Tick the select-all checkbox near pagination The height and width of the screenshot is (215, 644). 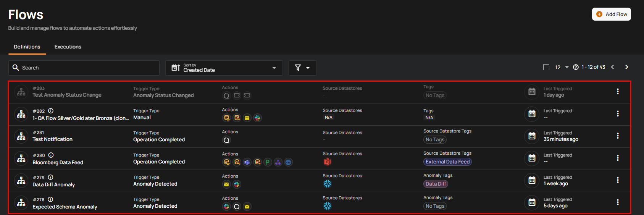point(546,67)
